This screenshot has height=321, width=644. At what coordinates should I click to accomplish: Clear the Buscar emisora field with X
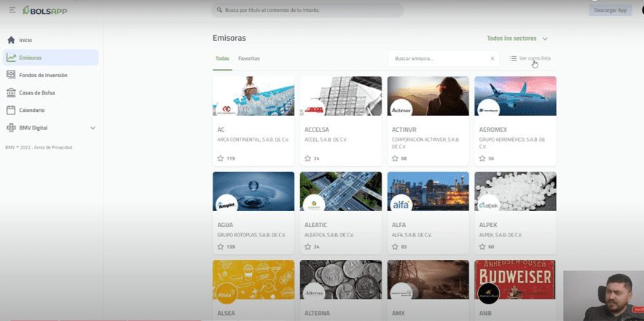pyautogui.click(x=492, y=58)
